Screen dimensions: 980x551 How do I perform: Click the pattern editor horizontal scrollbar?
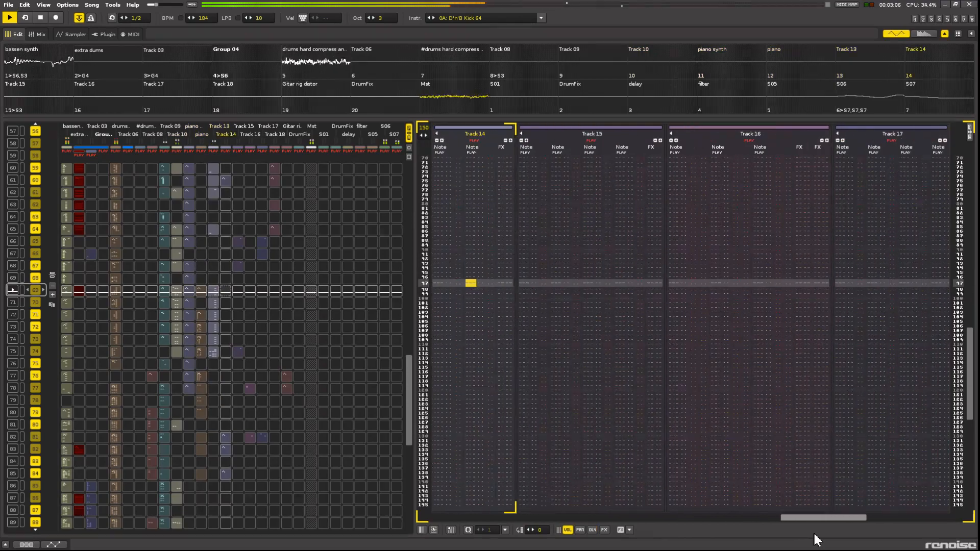tap(823, 517)
